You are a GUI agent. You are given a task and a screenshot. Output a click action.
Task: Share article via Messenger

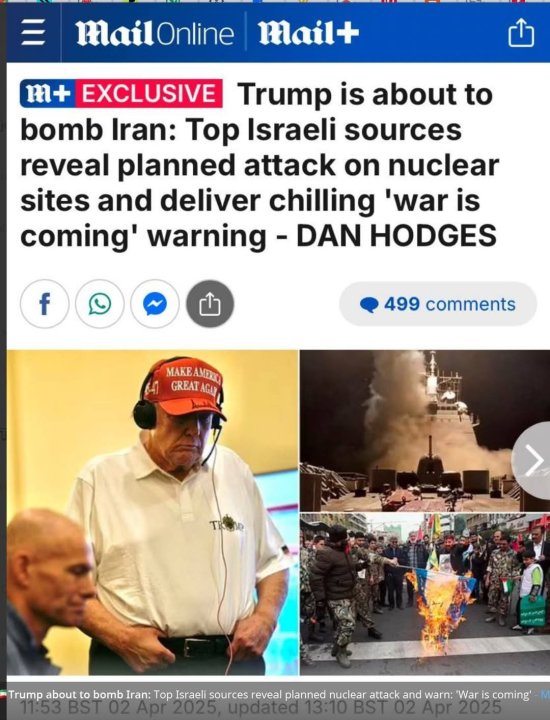[155, 304]
